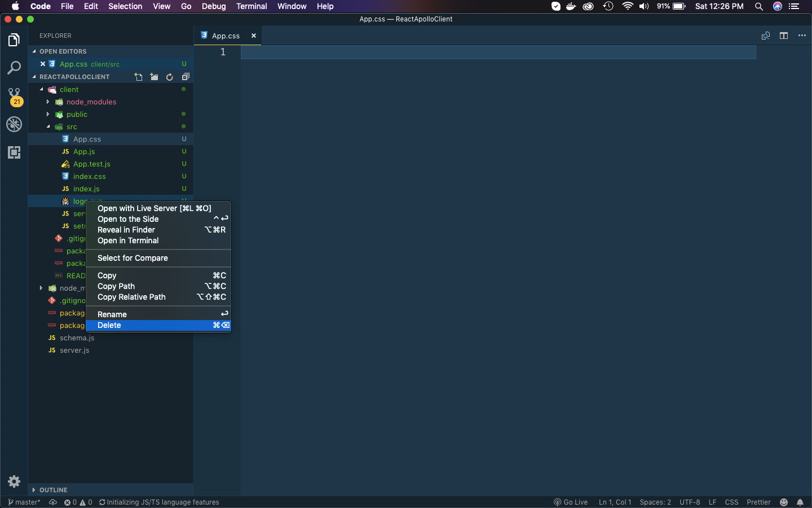This screenshot has height=508, width=812.
Task: Choose Copy Path from context menu
Action: (158, 286)
